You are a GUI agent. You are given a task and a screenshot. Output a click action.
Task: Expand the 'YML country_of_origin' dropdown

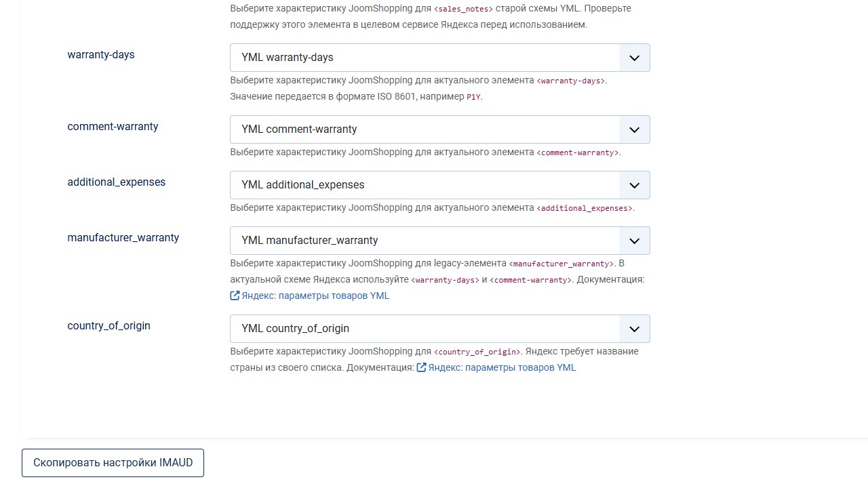click(440, 329)
